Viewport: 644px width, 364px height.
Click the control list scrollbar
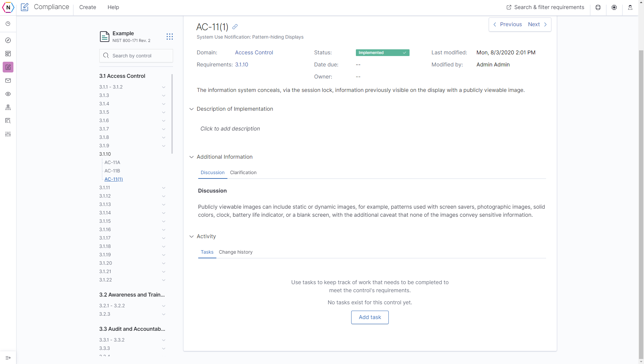(172, 114)
